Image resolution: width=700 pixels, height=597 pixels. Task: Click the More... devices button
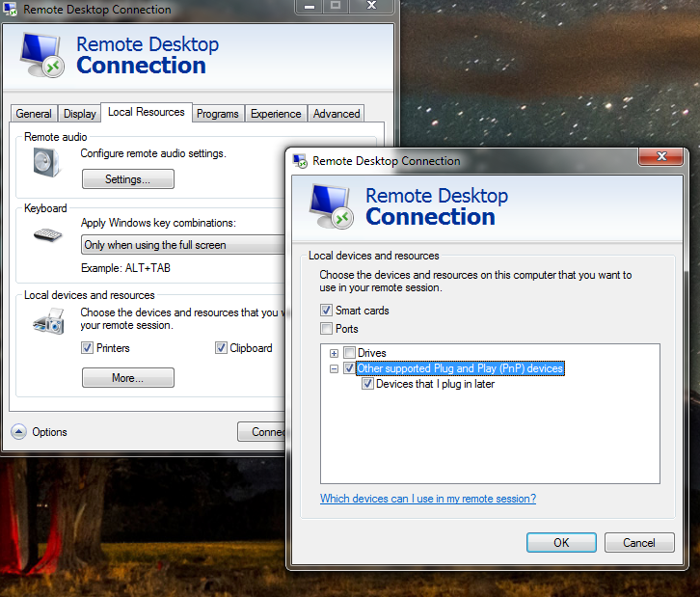tap(128, 378)
